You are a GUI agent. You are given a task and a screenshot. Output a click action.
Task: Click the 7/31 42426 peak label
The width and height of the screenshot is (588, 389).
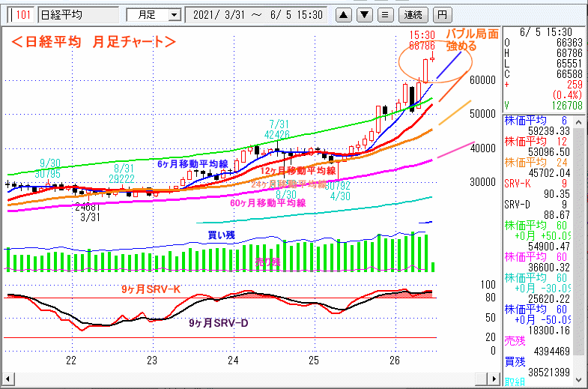[x=277, y=130]
